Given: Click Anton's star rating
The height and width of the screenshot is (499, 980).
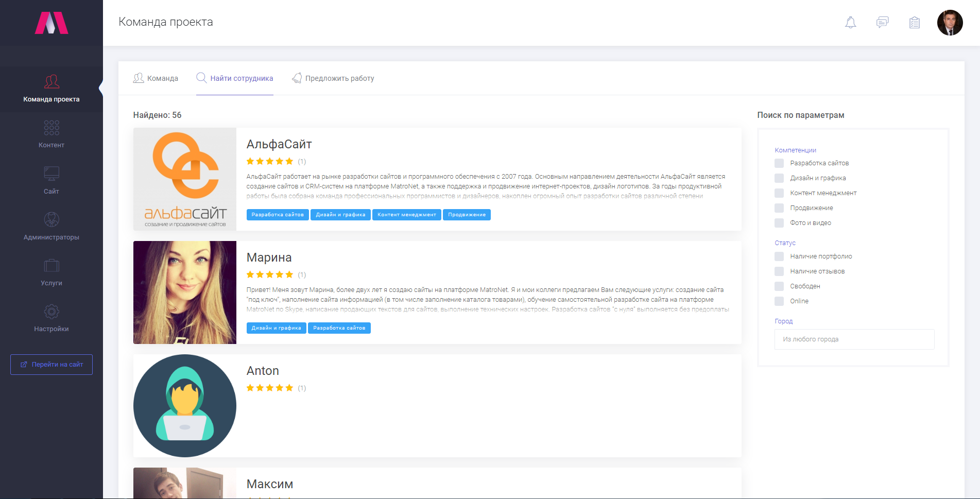Looking at the screenshot, I should tap(270, 388).
